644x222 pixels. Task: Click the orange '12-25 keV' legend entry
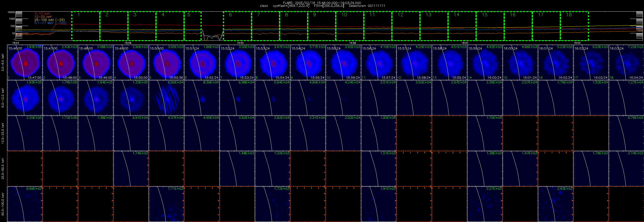tap(43, 17)
